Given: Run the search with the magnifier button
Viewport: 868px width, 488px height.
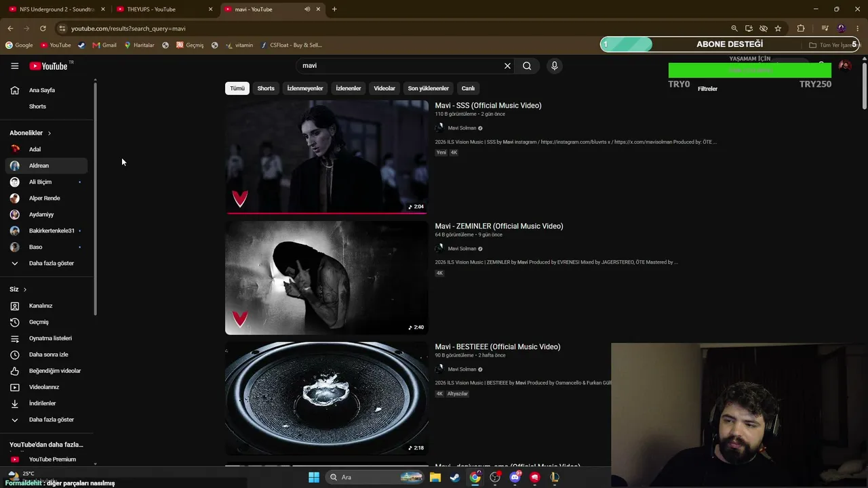Looking at the screenshot, I should pos(527,66).
